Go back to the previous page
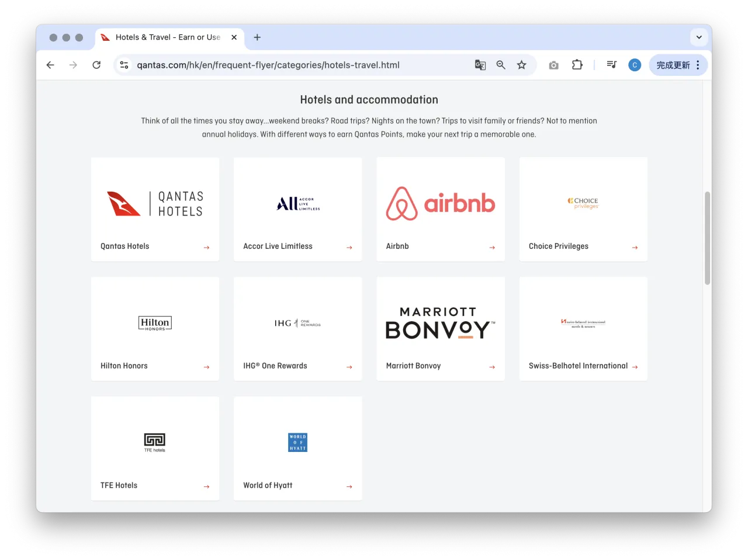748x560 pixels. pos(50,65)
